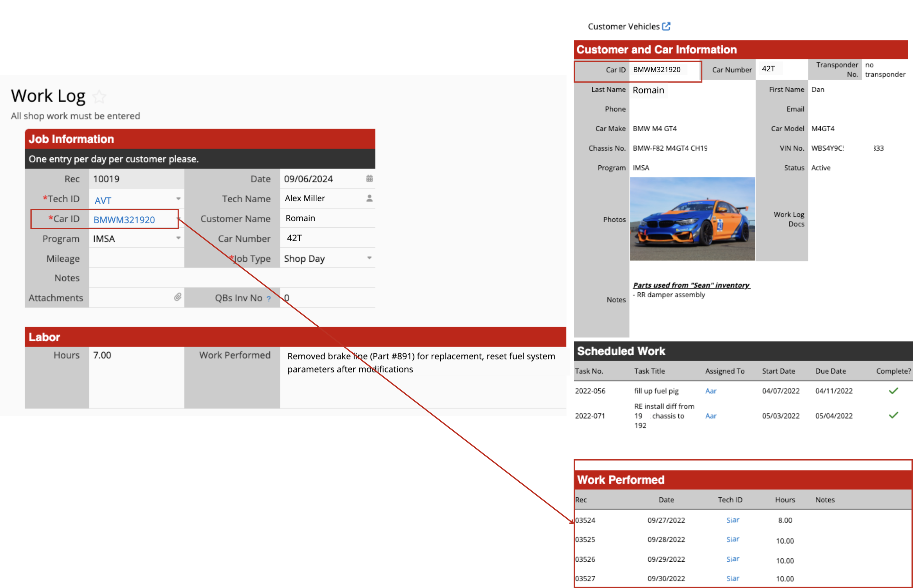This screenshot has height=588, width=916.
Task: Open the BMWM321920 Car ID link
Action: [124, 220]
